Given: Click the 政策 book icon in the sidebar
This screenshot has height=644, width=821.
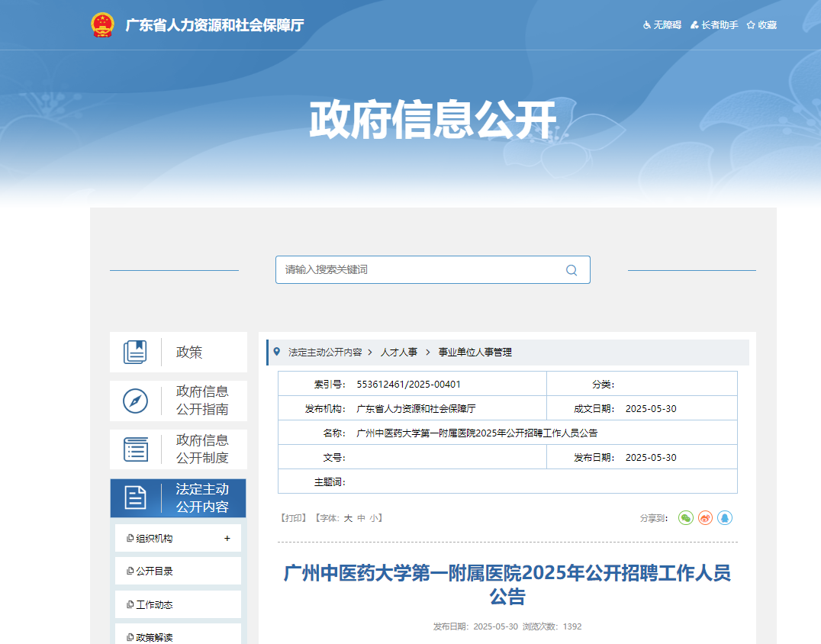Looking at the screenshot, I should pyautogui.click(x=135, y=352).
